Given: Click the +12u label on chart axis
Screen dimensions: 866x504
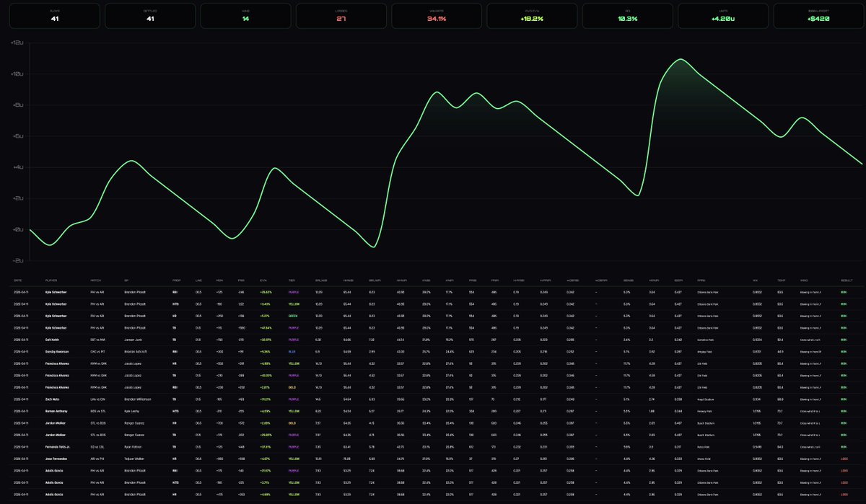Looking at the screenshot, I should [x=17, y=43].
